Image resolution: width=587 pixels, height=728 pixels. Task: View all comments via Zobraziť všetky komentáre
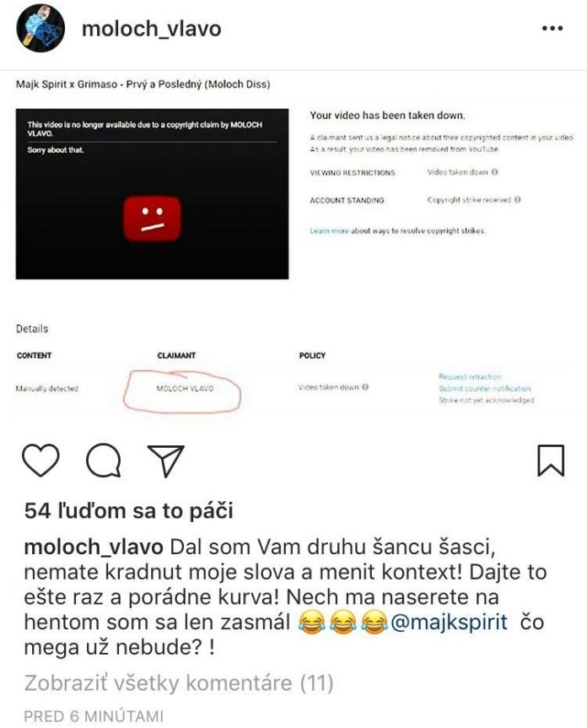(x=179, y=683)
